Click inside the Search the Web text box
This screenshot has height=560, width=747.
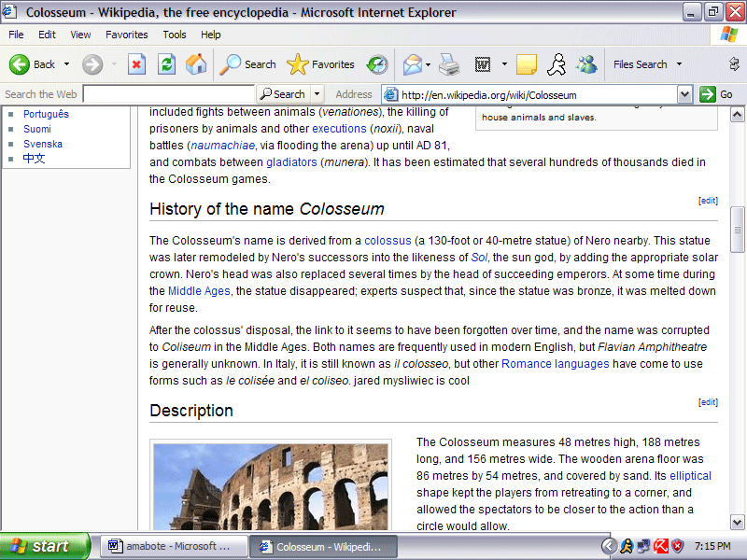coord(169,94)
